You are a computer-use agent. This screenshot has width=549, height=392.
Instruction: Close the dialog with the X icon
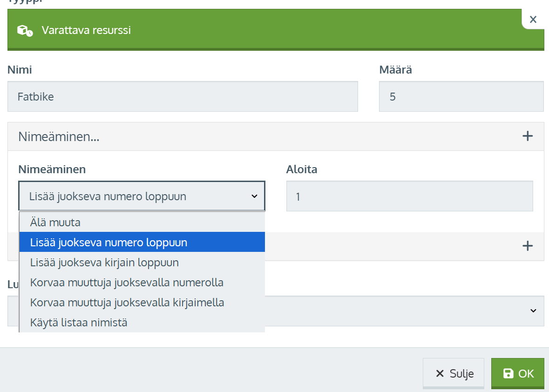pos(533,20)
